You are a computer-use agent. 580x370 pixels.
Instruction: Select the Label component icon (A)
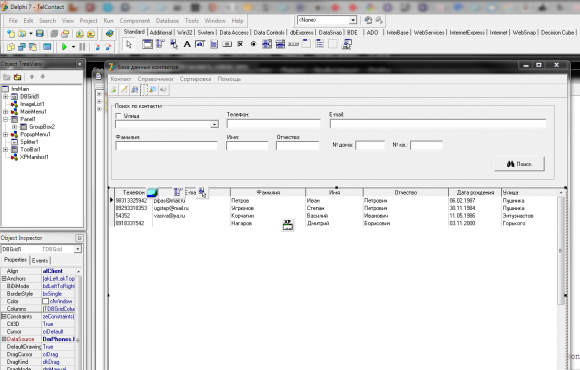pos(187,44)
